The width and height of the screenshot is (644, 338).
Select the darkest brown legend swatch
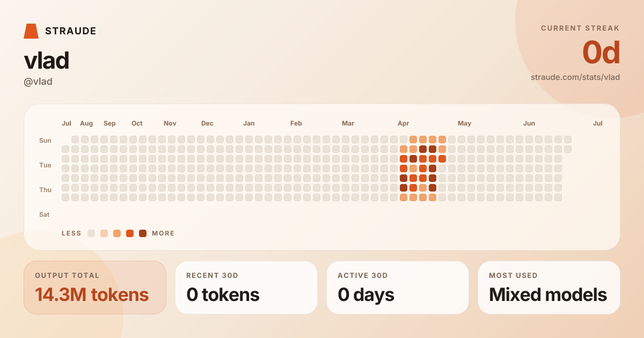click(143, 233)
